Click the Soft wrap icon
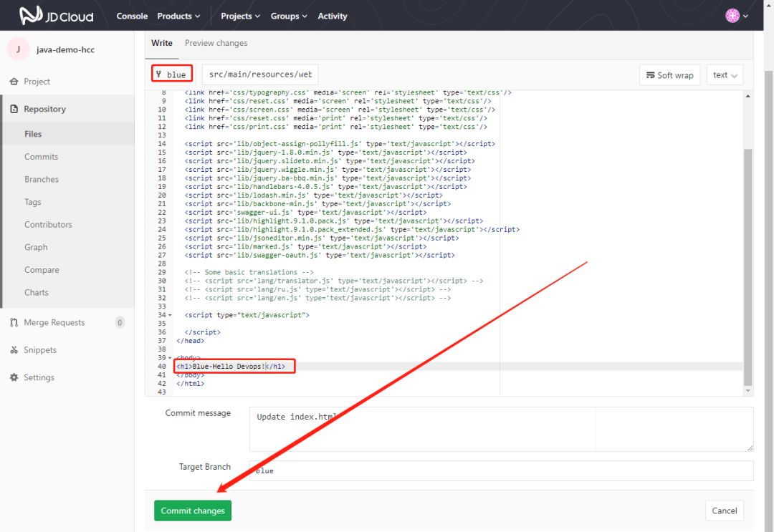774x532 pixels. tap(651, 75)
